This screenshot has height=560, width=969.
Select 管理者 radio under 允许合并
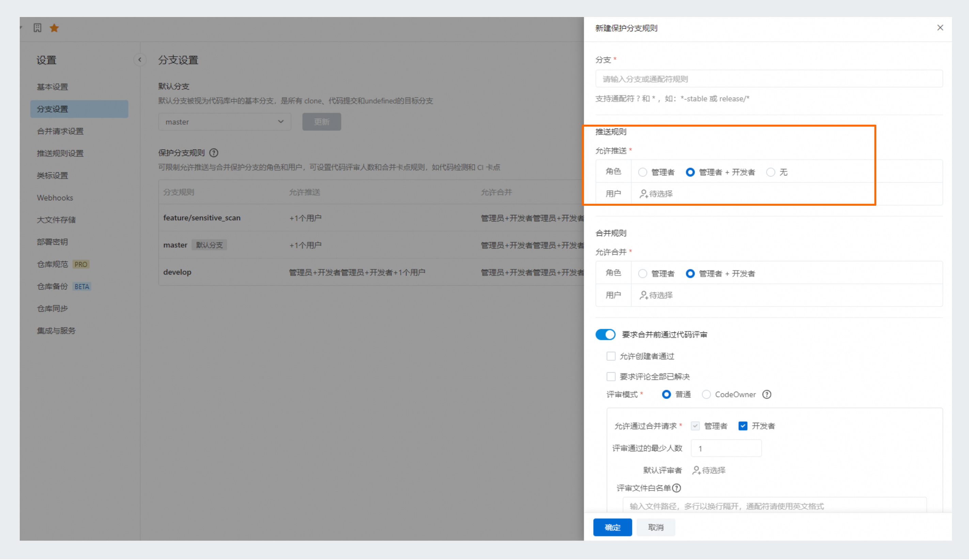(642, 274)
